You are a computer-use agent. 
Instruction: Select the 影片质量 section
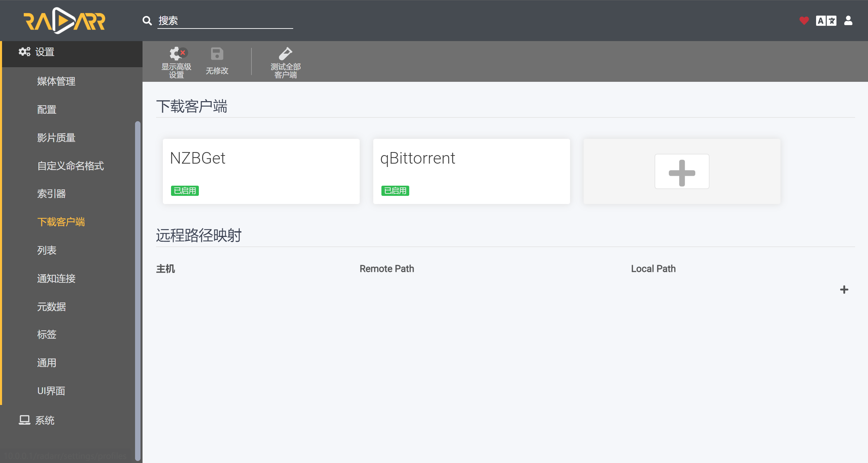56,137
